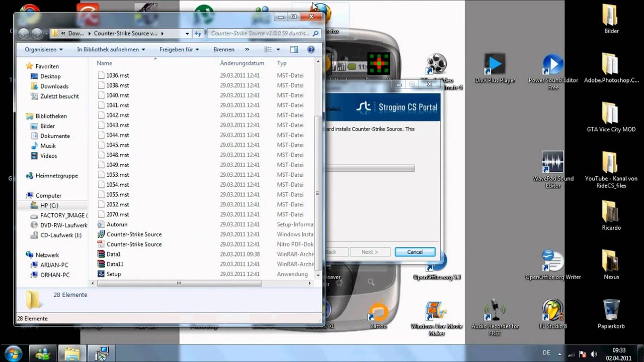Click the file list horizontal scrollbar

(179, 283)
